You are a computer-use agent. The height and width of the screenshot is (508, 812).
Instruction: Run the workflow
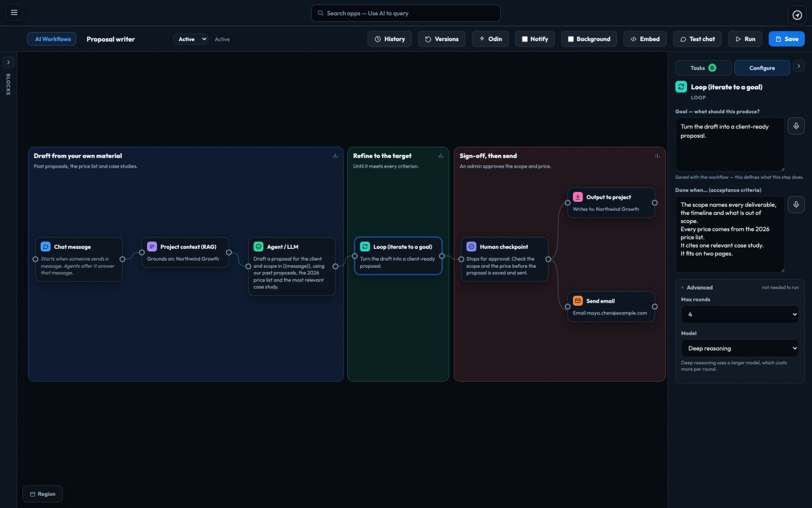tap(745, 39)
